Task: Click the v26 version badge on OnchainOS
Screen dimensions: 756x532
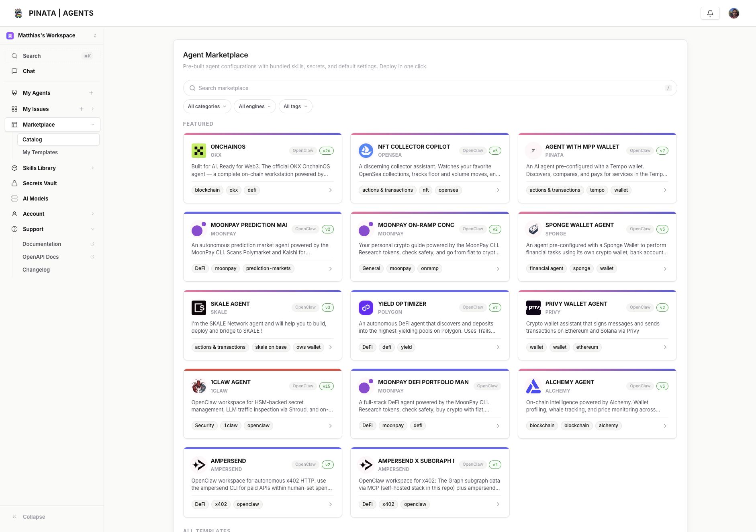Action: pyautogui.click(x=327, y=151)
